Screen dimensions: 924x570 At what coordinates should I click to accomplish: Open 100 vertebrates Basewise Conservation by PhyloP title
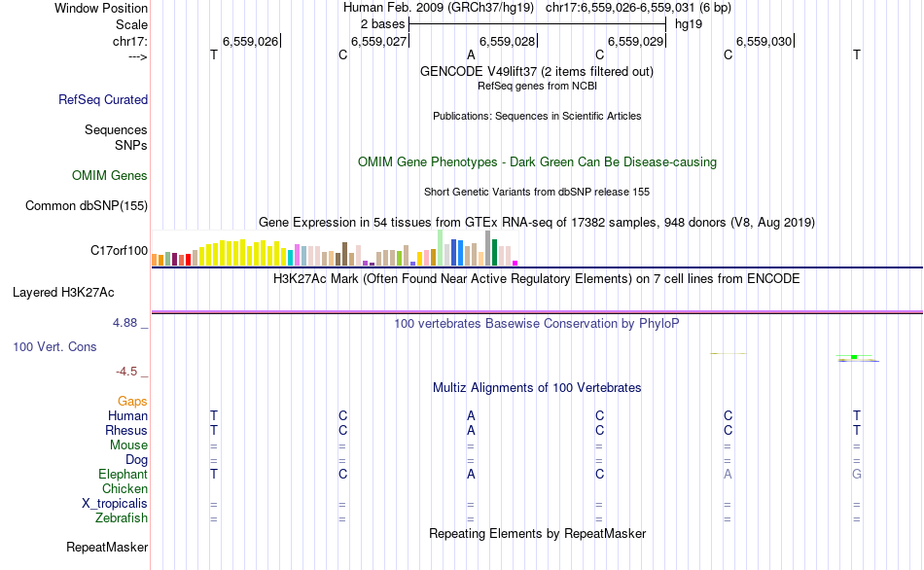click(537, 324)
